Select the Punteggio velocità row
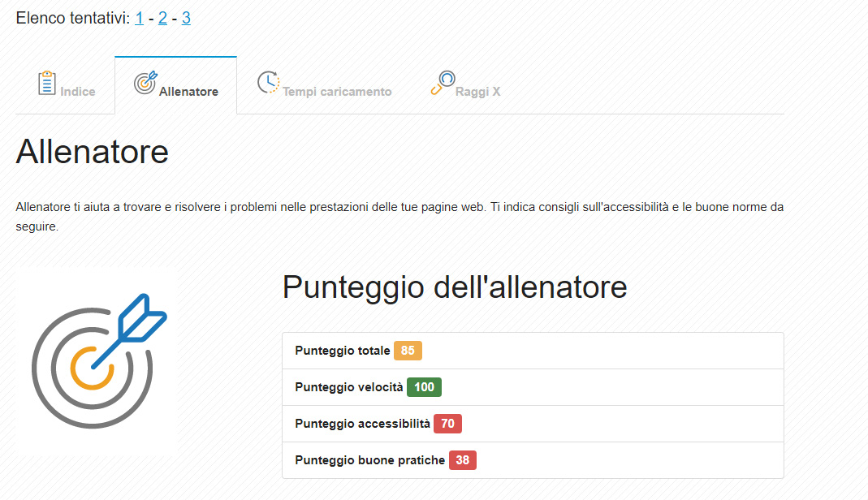Screen dimensions: 868x500 tap(532, 387)
